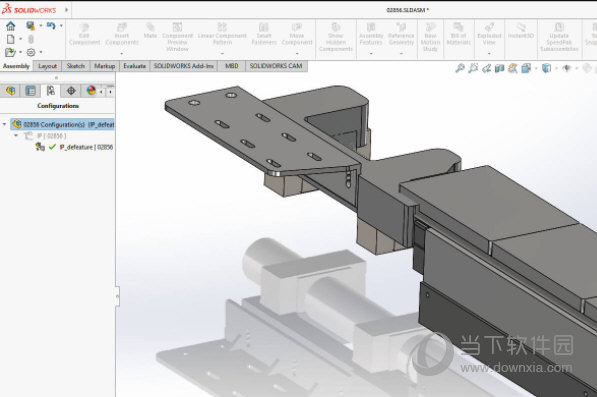Click the Move Component tool
The image size is (597, 397).
297,33
